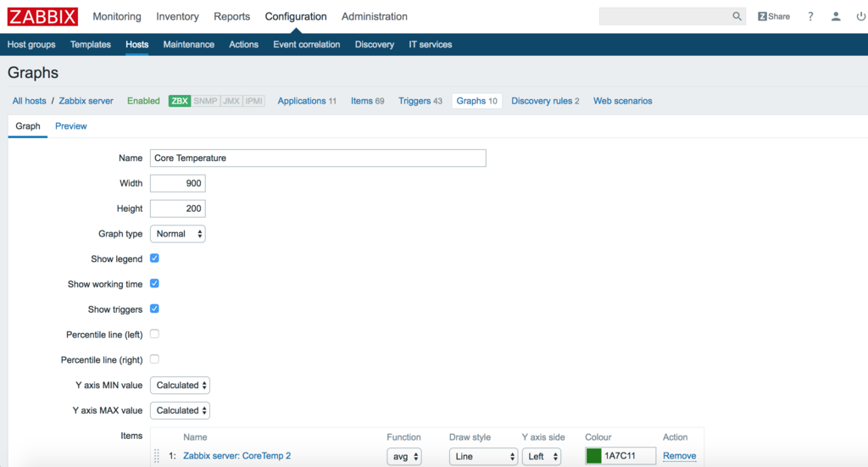Go to IT services submenu
The height and width of the screenshot is (467, 868).
tap(430, 44)
